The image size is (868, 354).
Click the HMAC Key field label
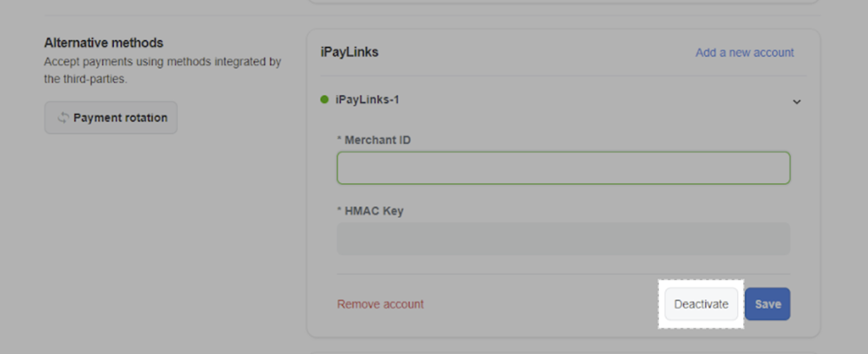(x=374, y=211)
